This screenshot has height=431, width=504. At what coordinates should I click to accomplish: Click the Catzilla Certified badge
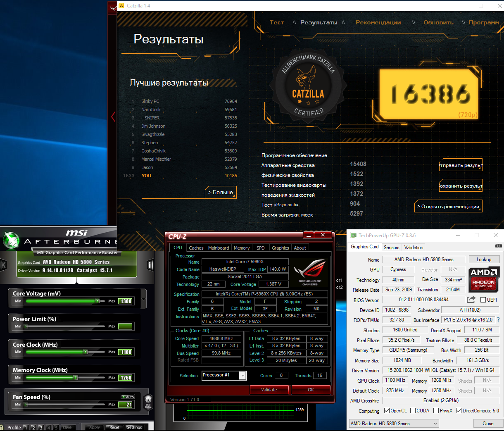[x=308, y=86]
